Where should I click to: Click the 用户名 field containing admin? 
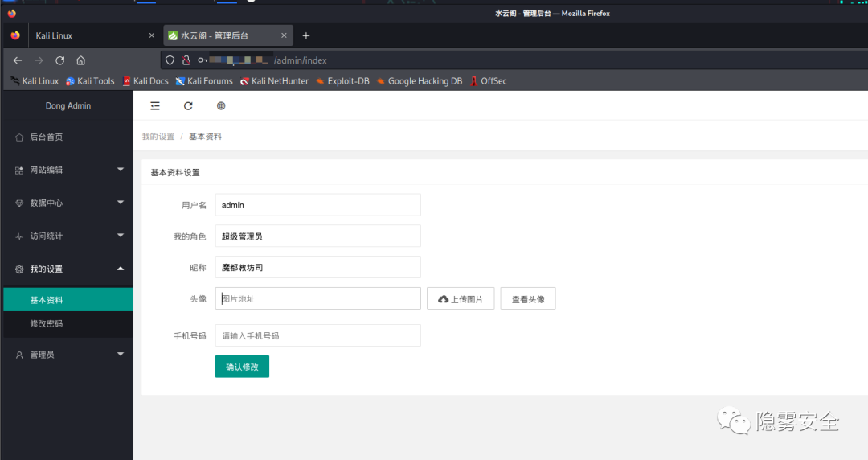coord(317,205)
